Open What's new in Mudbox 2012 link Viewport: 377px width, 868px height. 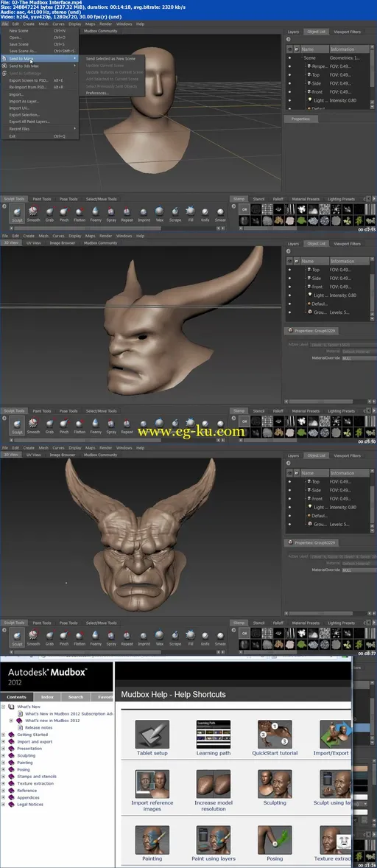click(52, 721)
